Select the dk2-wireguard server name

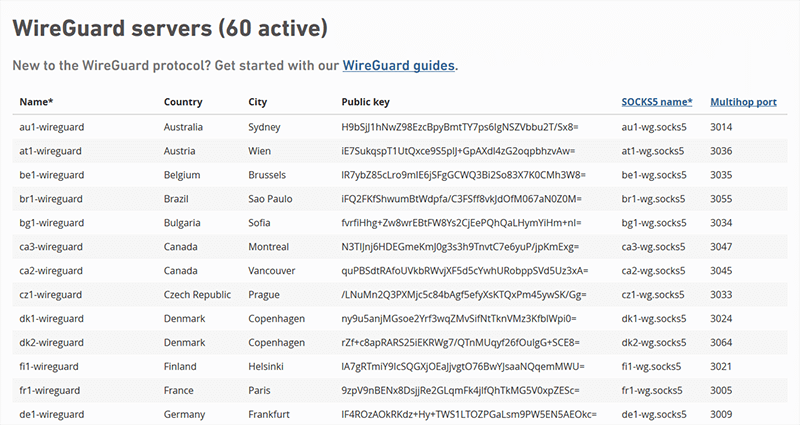pyautogui.click(x=52, y=343)
